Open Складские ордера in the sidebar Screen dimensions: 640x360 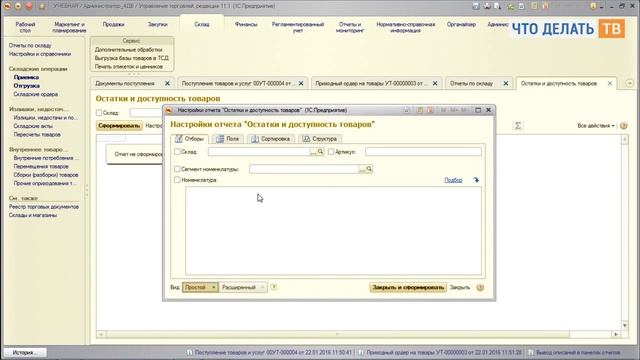pyautogui.click(x=36, y=94)
